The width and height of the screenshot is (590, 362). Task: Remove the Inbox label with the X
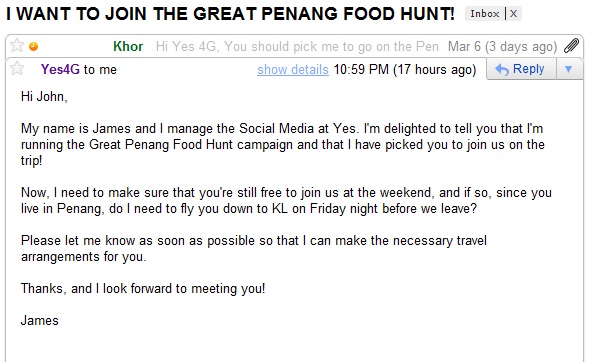(x=513, y=14)
